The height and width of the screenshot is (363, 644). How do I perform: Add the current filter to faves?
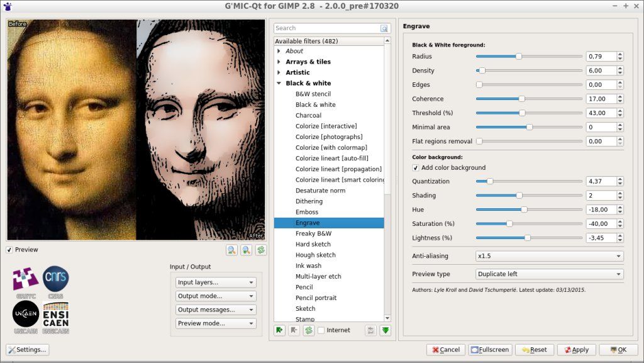tap(280, 330)
